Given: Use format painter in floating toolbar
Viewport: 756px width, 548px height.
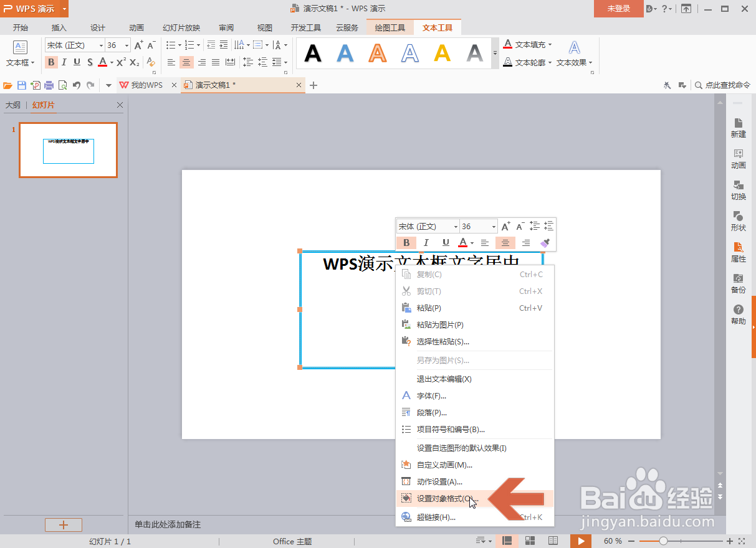Looking at the screenshot, I should click(545, 243).
